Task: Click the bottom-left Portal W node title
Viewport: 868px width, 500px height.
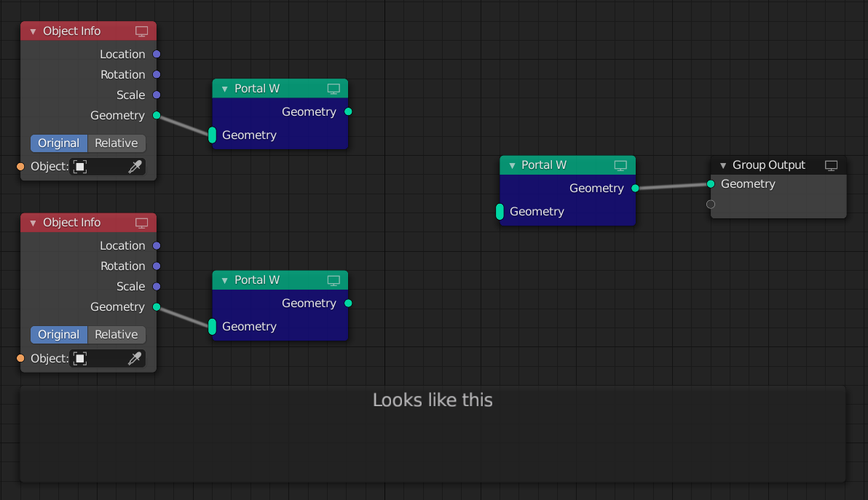Action: pyautogui.click(x=257, y=280)
